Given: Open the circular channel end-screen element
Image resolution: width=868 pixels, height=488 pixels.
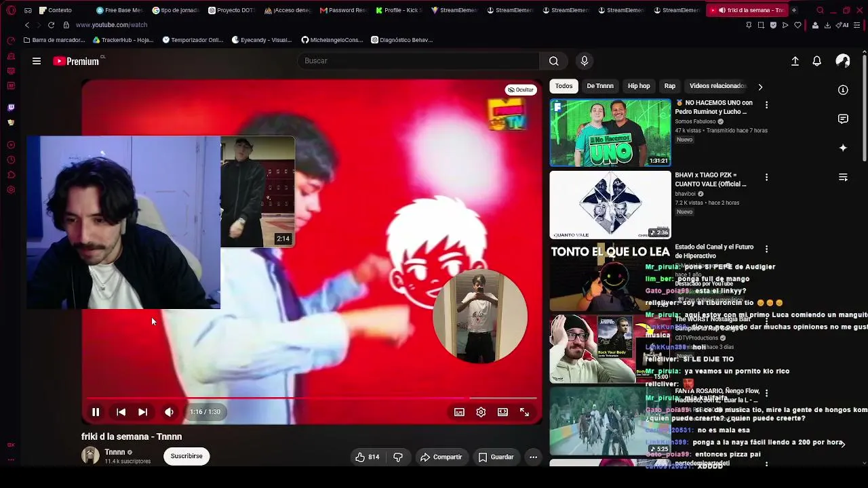Looking at the screenshot, I should [480, 317].
